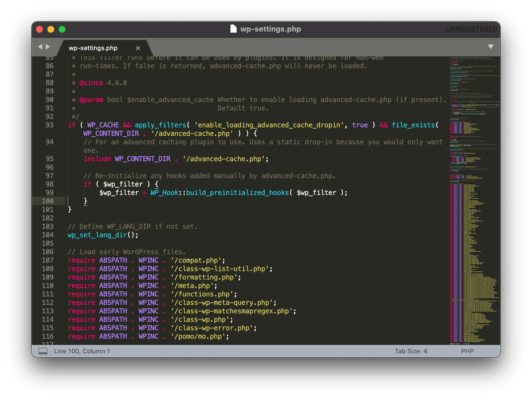
Task: Click the include keyword on line 95
Action: (97, 159)
